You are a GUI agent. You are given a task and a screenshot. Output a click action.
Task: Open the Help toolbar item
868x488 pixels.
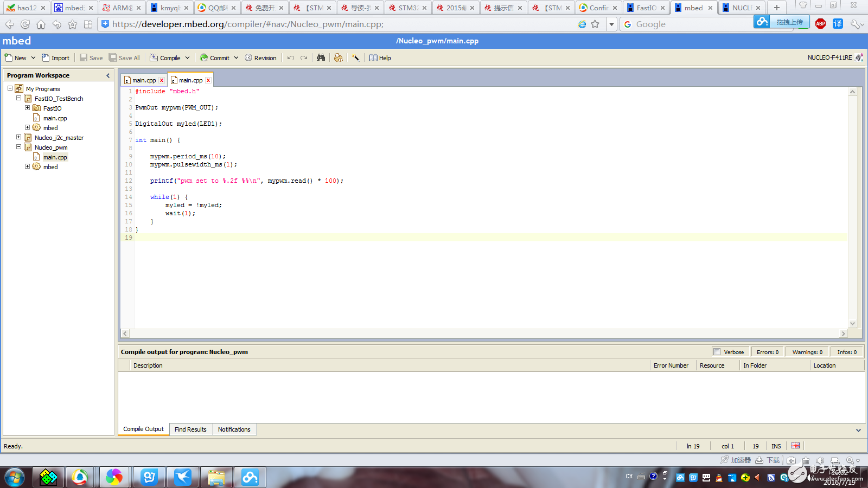click(x=380, y=58)
